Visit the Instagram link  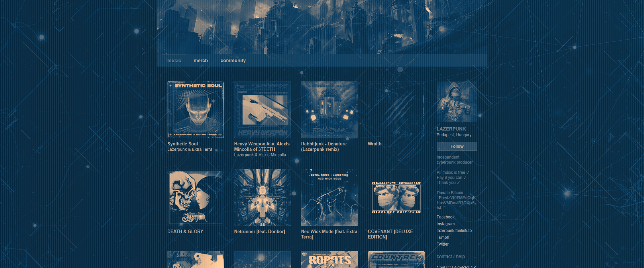click(x=445, y=224)
